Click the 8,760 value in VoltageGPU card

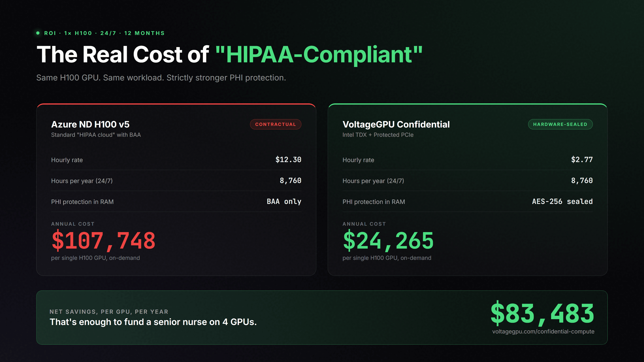[582, 181]
